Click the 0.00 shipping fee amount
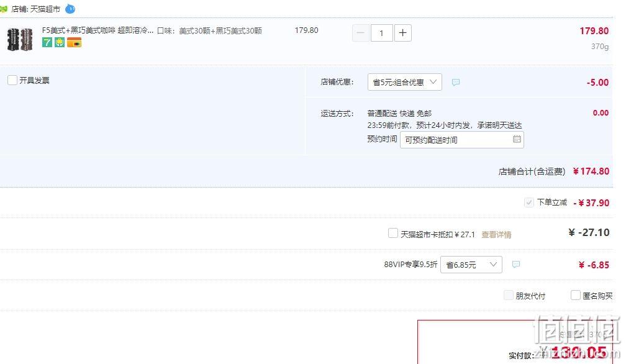Image resolution: width=626 pixels, height=364 pixels. pyautogui.click(x=601, y=113)
